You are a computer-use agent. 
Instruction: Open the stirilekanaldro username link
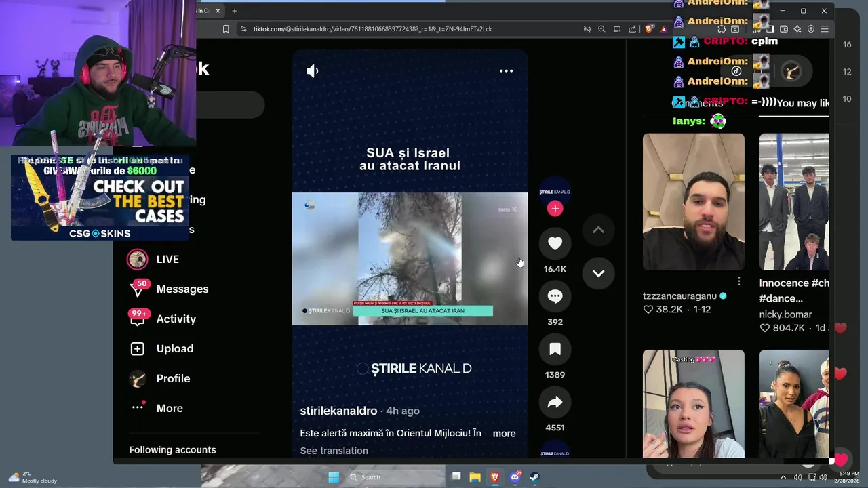pos(338,411)
